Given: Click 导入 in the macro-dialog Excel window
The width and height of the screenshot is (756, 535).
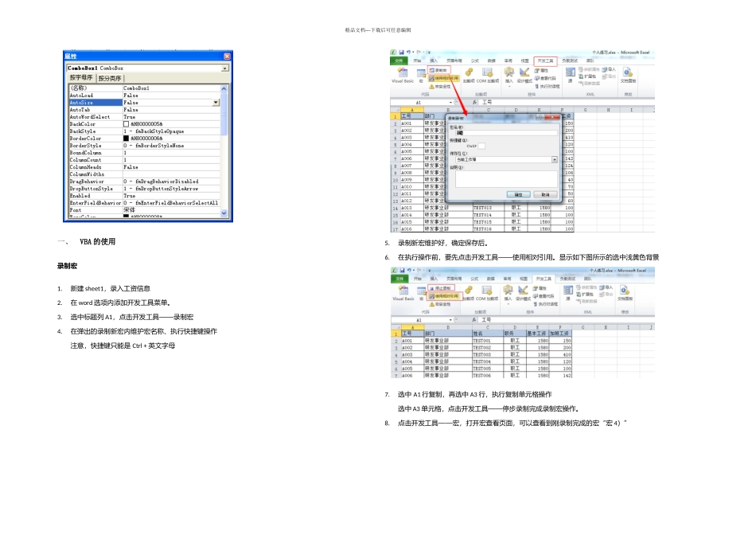Looking at the screenshot, I should coord(609,69).
